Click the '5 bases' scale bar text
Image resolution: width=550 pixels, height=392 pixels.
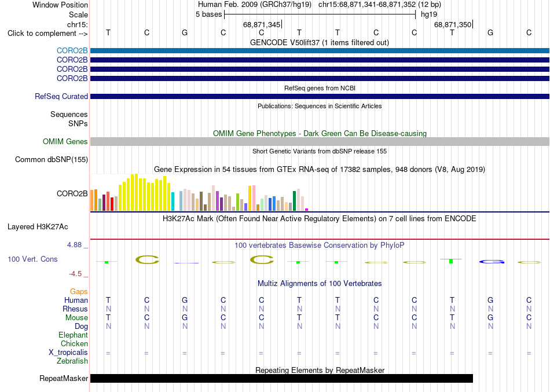pyautogui.click(x=208, y=14)
